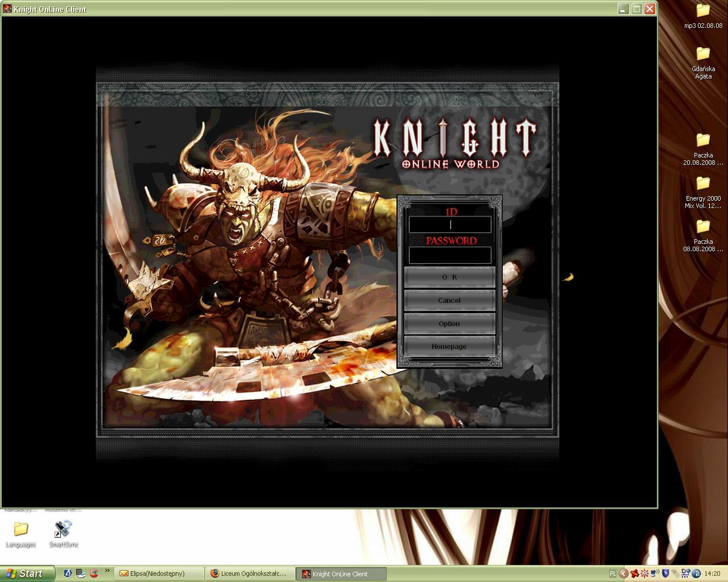Click the network connections tray icon
Image resolution: width=728 pixels, height=582 pixels.
686,573
